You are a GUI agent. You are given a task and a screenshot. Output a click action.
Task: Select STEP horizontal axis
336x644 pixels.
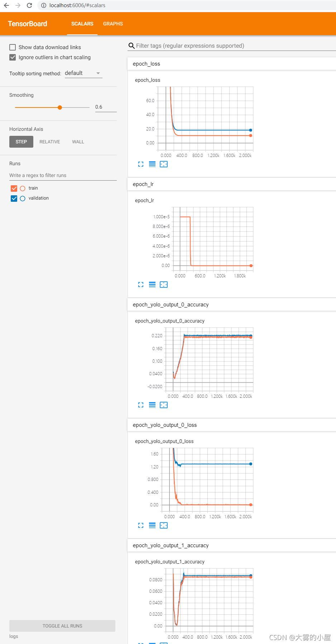21,142
